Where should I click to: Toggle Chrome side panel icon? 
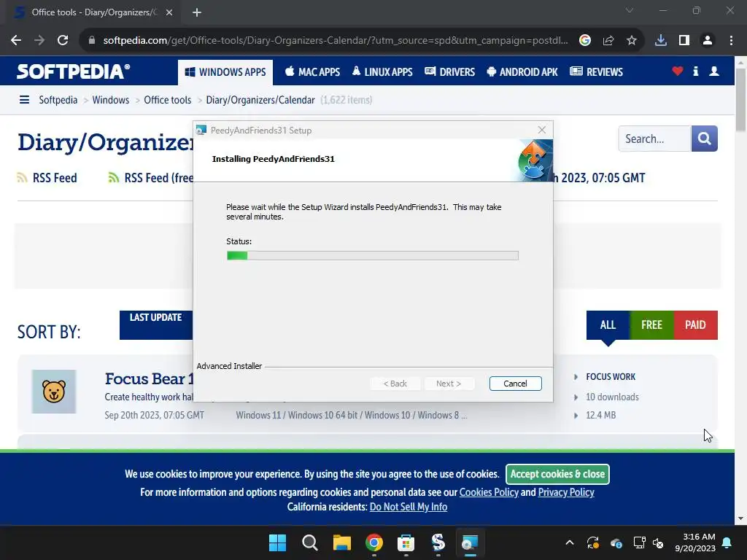click(684, 41)
